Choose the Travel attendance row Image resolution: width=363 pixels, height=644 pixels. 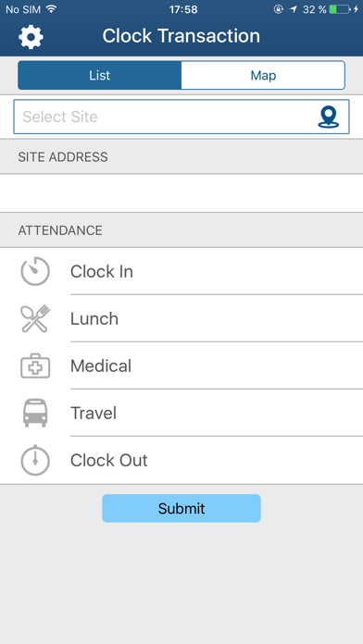[181, 413]
